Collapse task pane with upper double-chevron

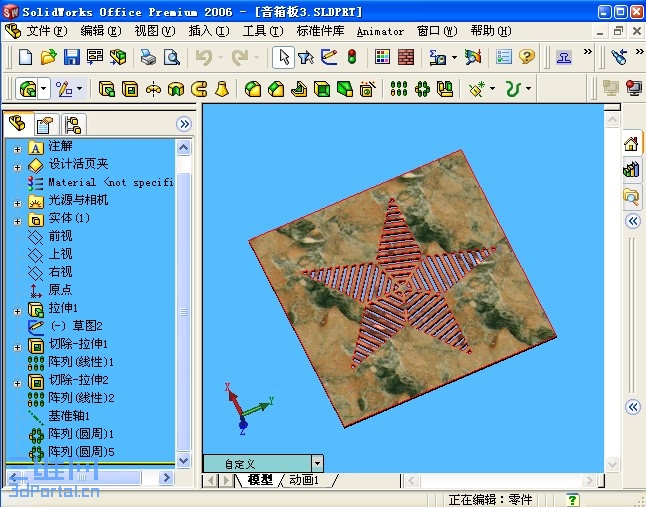coord(633,221)
